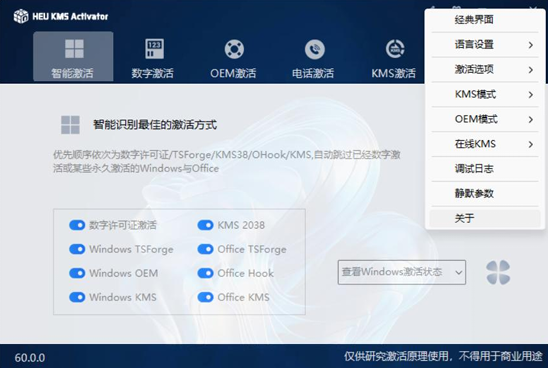
Task: Choose 经典界面 from the menu
Action: pyautogui.click(x=485, y=20)
